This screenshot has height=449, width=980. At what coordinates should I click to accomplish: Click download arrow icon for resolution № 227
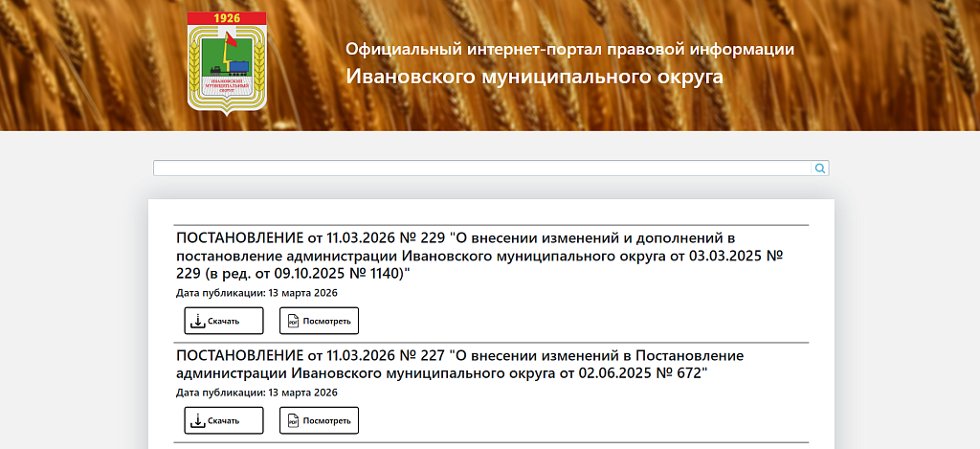[197, 420]
